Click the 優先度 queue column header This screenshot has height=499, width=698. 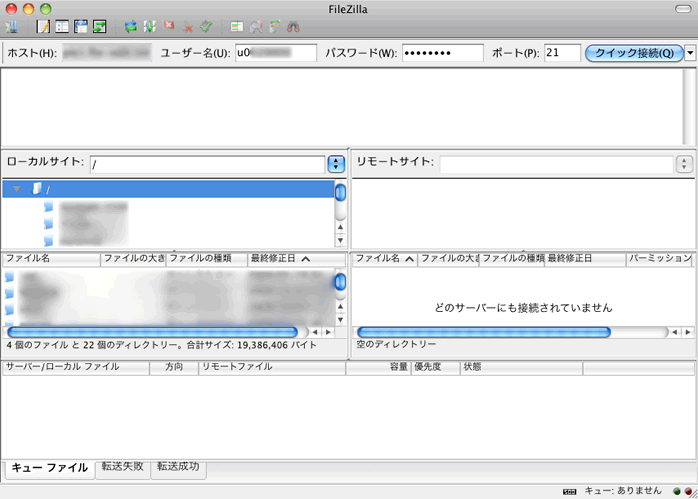(x=436, y=367)
